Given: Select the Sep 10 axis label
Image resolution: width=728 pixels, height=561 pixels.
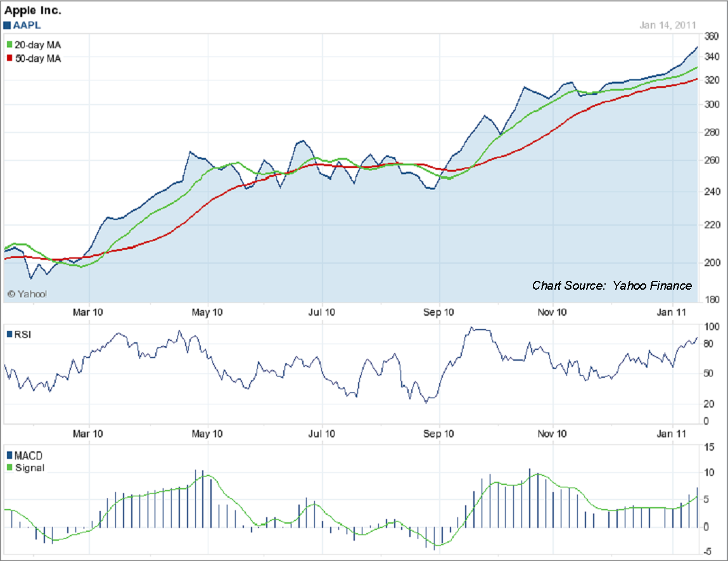Looking at the screenshot, I should [x=437, y=312].
